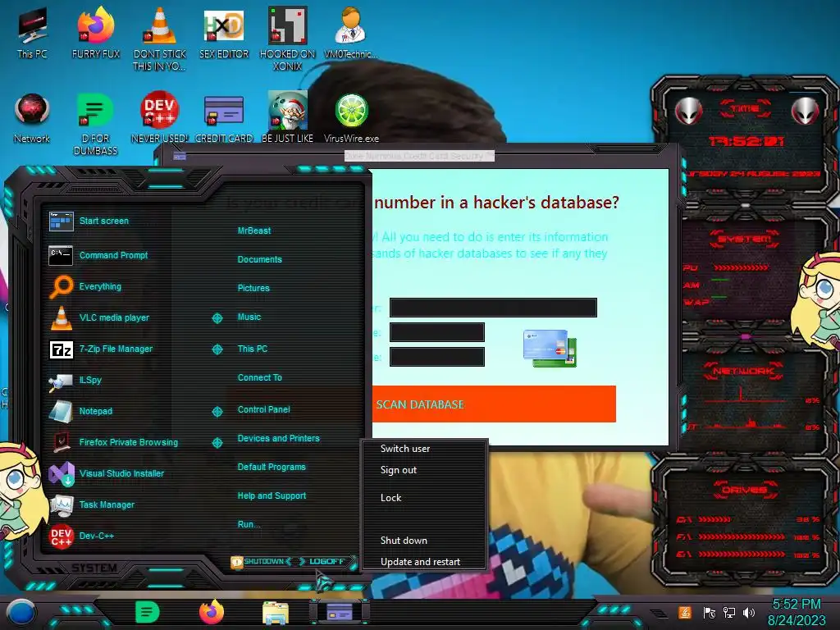Open MrBeast user folder link
Screen dimensions: 840x630
tap(254, 231)
